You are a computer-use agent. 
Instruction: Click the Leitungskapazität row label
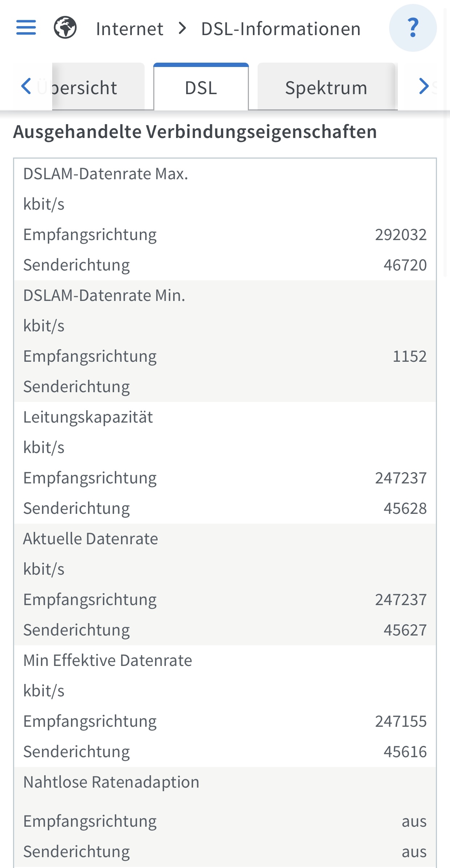[88, 418]
